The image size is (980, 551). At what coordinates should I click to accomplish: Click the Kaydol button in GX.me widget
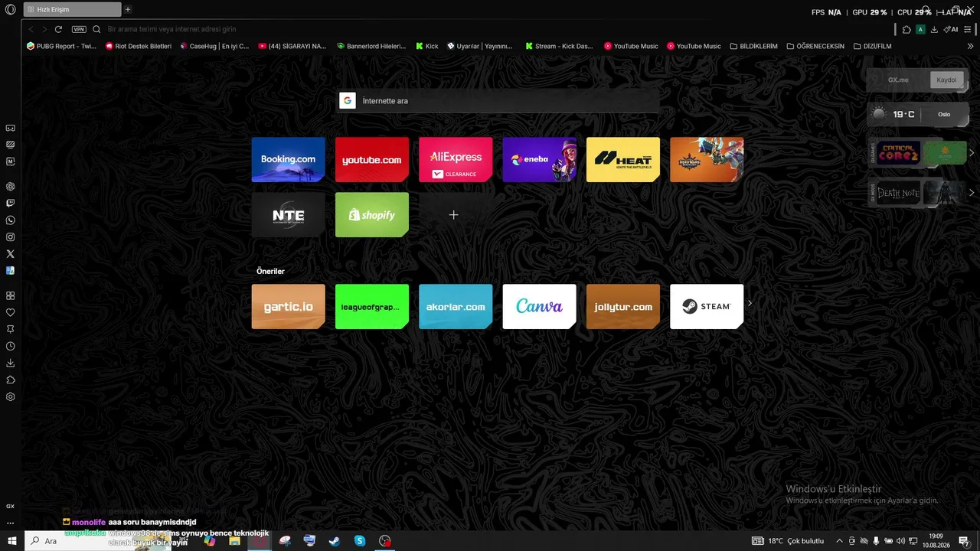(946, 80)
